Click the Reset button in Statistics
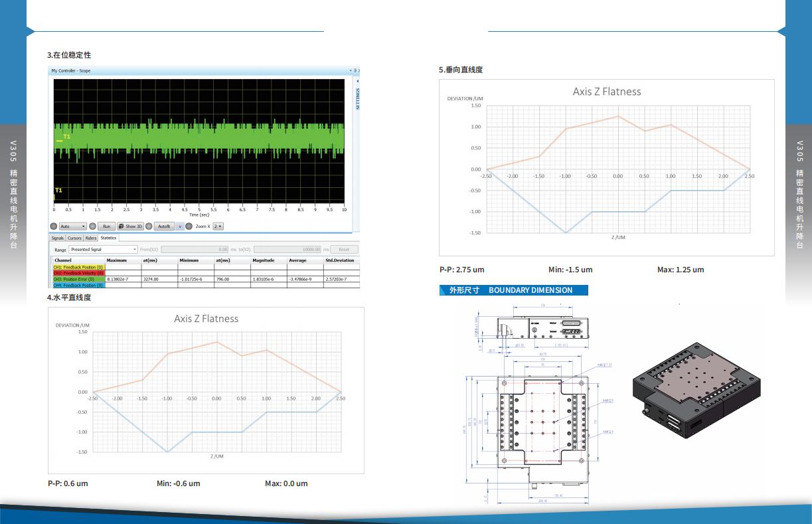This screenshot has width=812, height=524. 344,249
